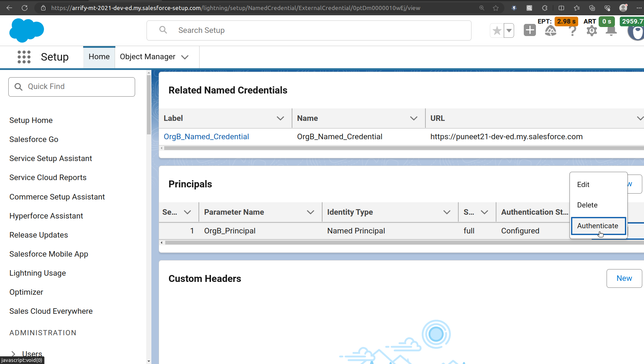644x364 pixels.
Task: Open the notifications bell
Action: tap(611, 31)
